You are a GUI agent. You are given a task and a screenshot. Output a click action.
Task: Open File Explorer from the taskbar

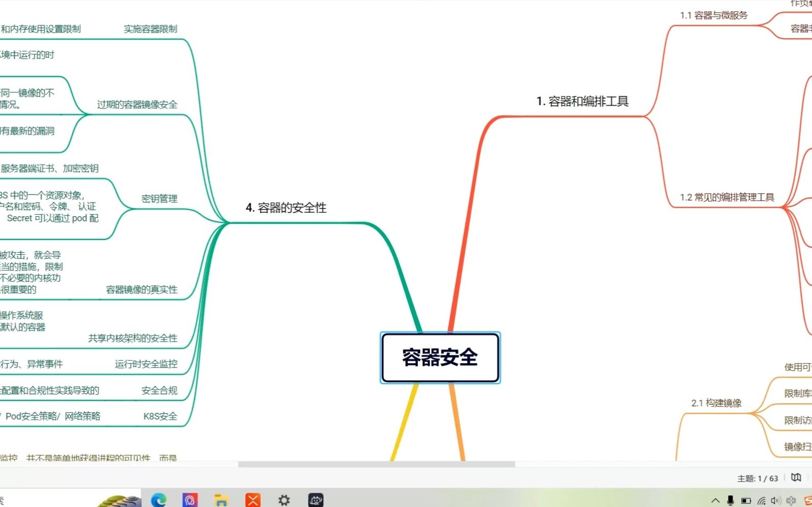221,500
